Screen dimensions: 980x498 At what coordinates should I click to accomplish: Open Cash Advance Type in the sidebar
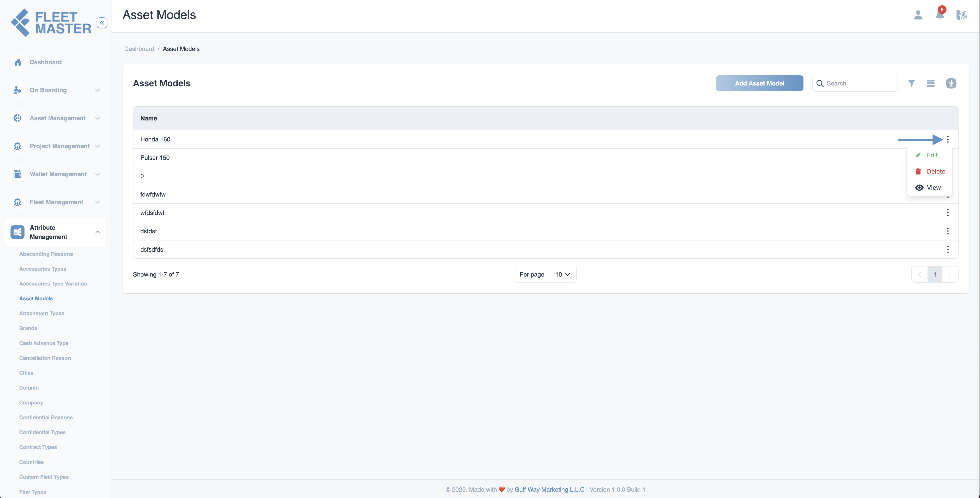coord(44,343)
